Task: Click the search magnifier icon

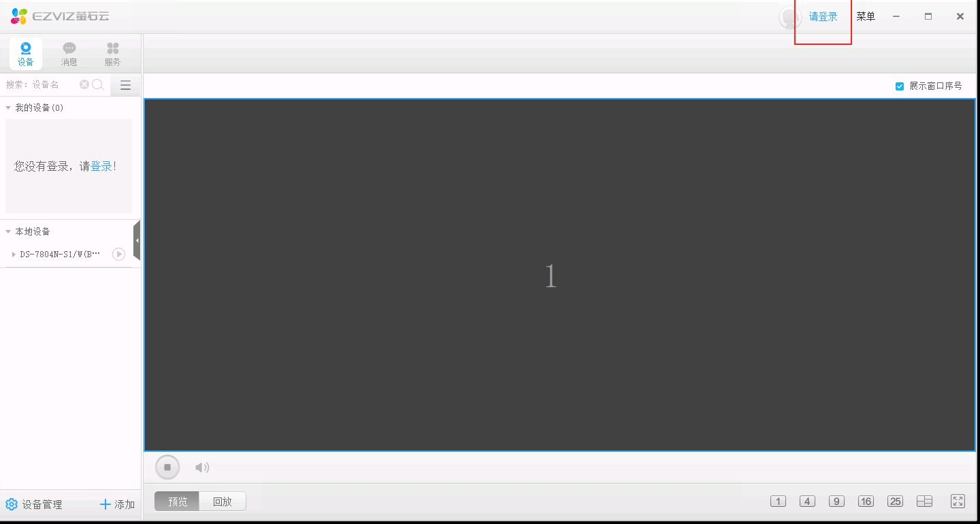Action: tap(98, 84)
